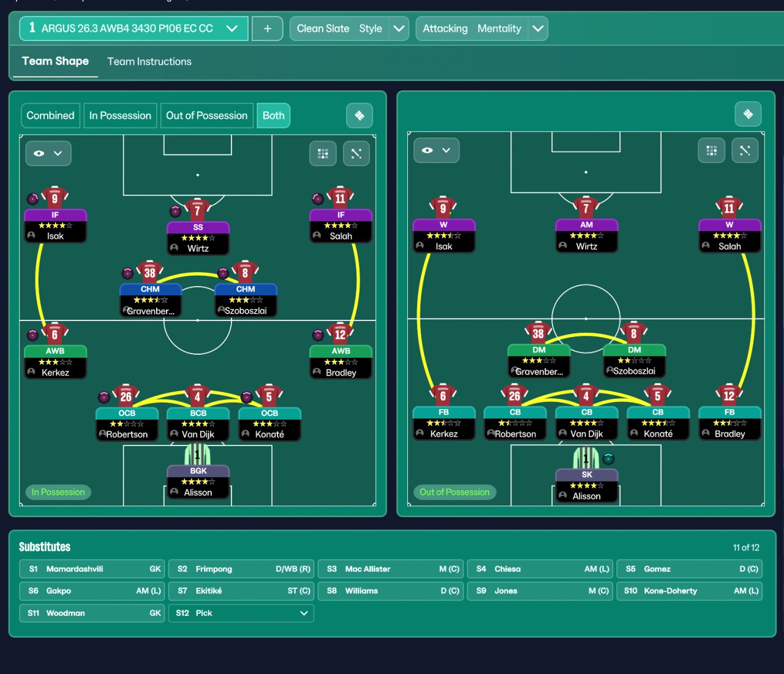Open the Clean Slate Style dropdown arrow

399,28
